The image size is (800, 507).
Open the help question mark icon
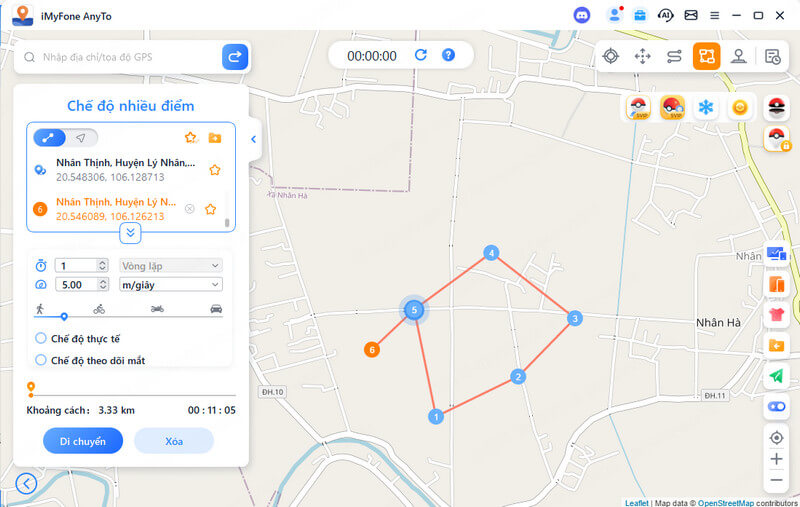(448, 55)
